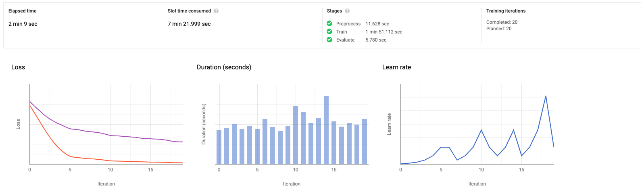Click the green checkmark for Train stage

(329, 31)
